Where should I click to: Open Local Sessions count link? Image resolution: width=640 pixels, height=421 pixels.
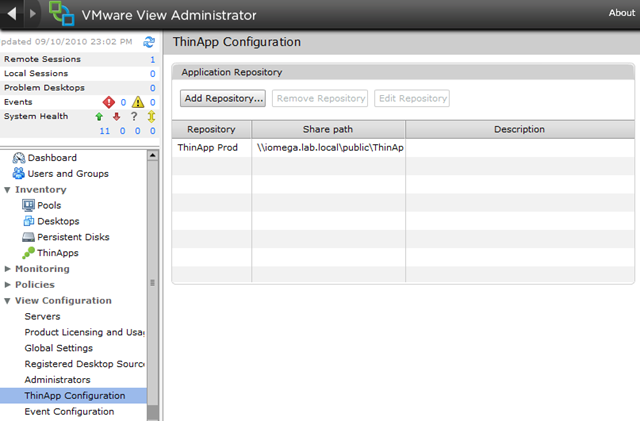pyautogui.click(x=153, y=74)
